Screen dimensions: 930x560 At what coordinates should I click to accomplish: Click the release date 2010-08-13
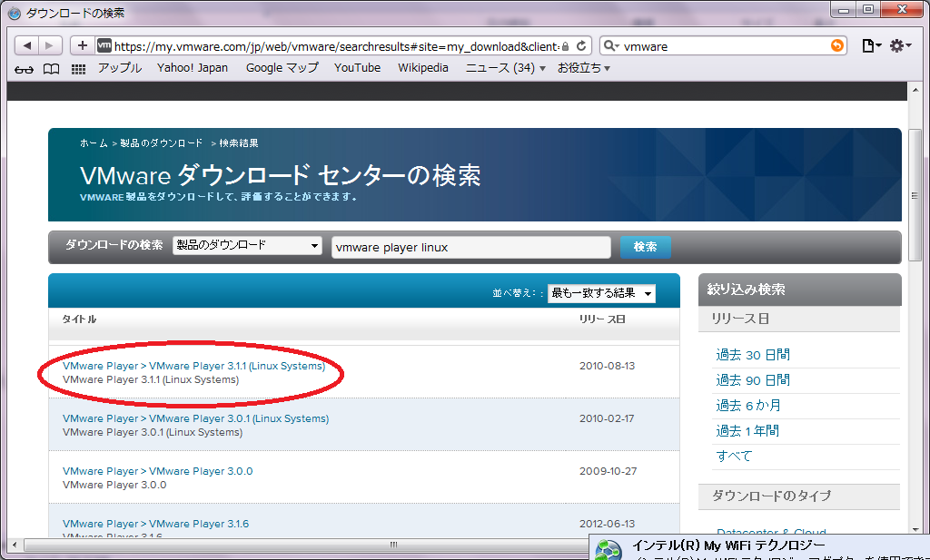coord(608,366)
